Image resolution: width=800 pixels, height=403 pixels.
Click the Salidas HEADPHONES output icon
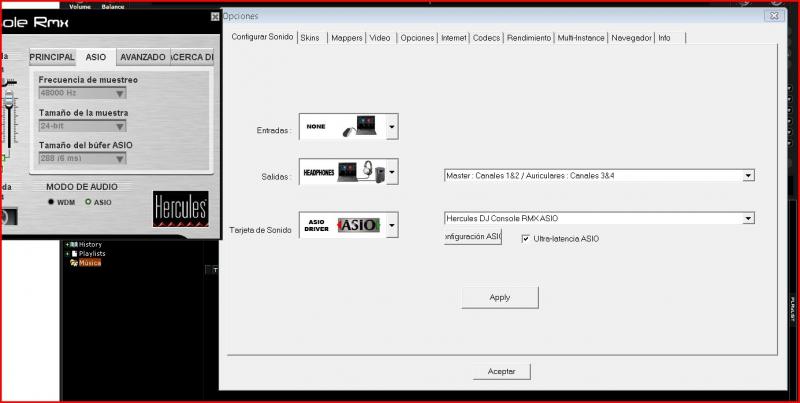point(341,172)
